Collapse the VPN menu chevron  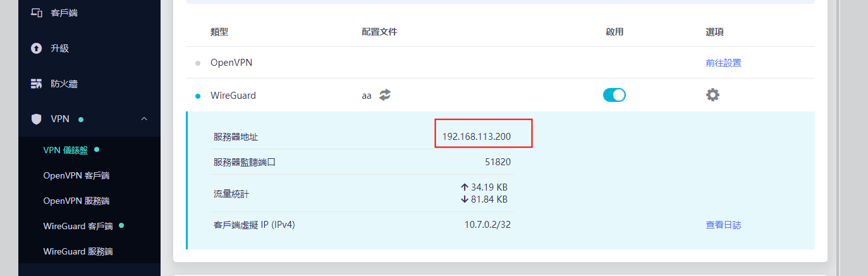click(x=144, y=119)
